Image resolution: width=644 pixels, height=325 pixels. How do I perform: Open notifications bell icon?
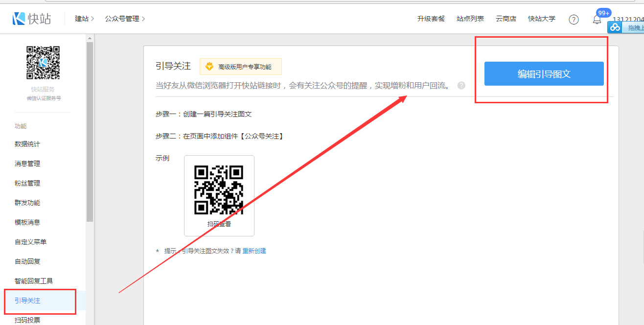coord(597,20)
